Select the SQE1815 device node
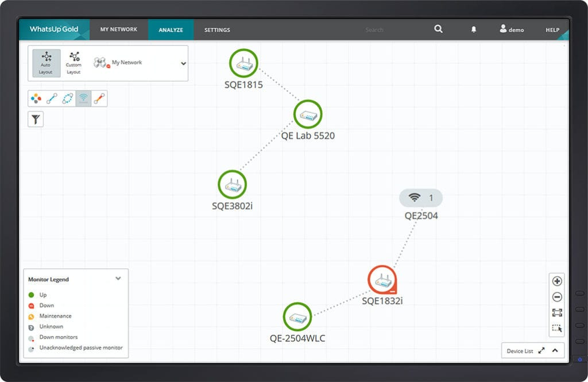Screen dimensions: 588x382 coord(243,63)
